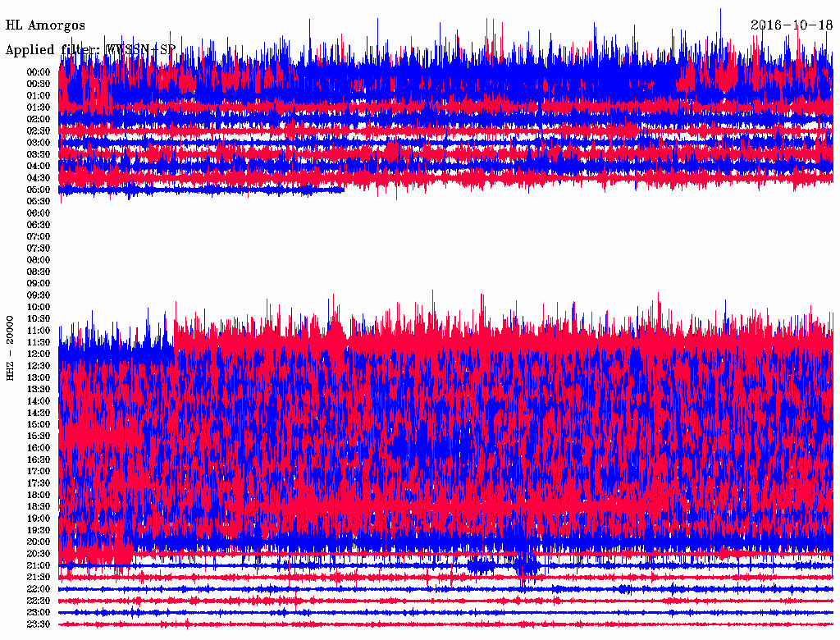840x640 pixels.
Task: Select the 13:30 time label
Action: [39, 389]
